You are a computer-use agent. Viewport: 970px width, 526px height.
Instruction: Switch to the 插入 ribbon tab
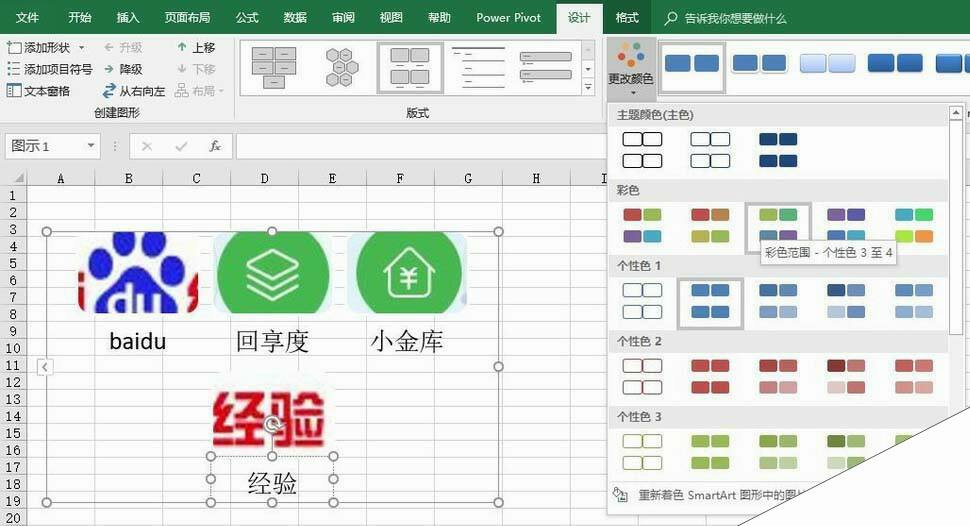(x=127, y=17)
